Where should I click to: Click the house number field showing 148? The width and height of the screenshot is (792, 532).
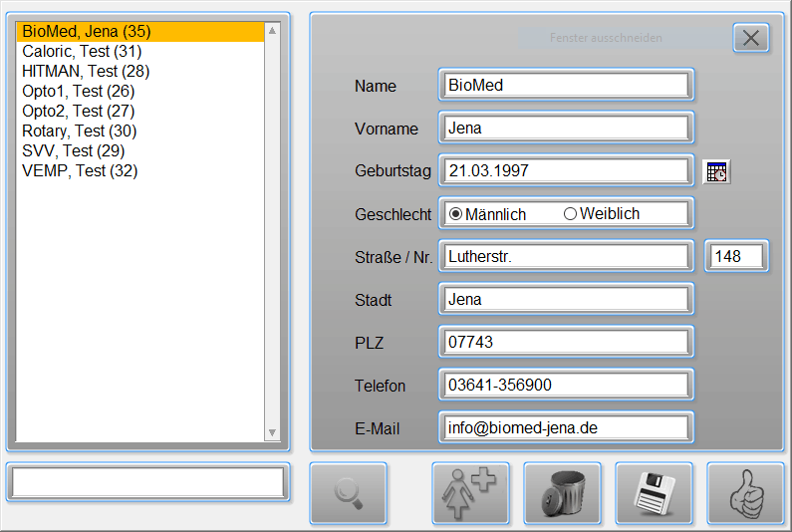(x=736, y=256)
